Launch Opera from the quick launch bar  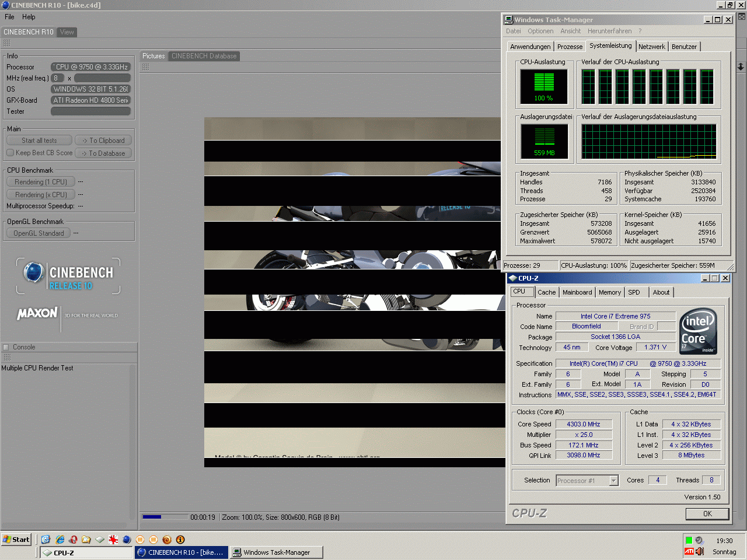pos(73,540)
